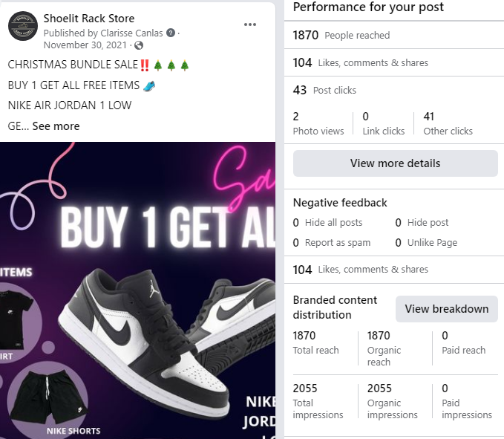Click the 43 Post clicks row
504x439 pixels.
324,90
